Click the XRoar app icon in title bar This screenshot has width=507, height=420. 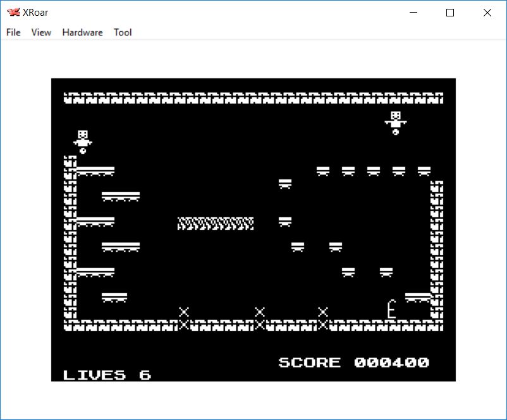point(13,13)
